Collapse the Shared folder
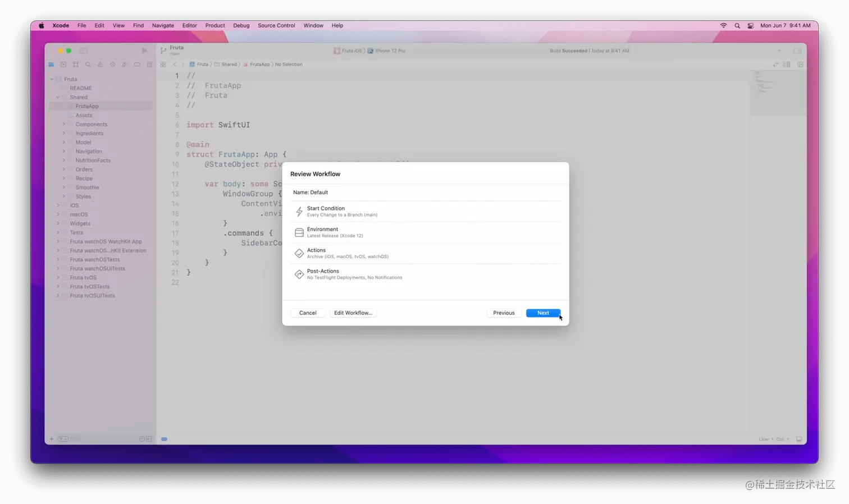This screenshot has width=849, height=504. click(x=58, y=97)
